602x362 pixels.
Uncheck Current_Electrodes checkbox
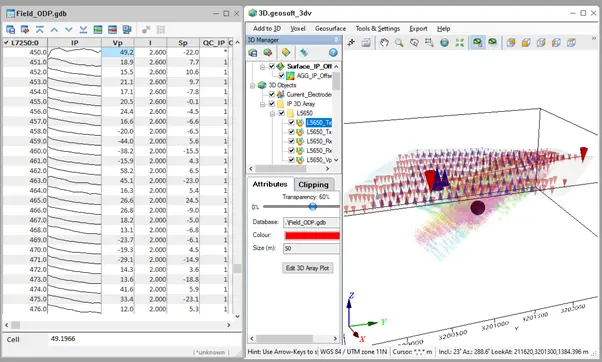[272, 94]
